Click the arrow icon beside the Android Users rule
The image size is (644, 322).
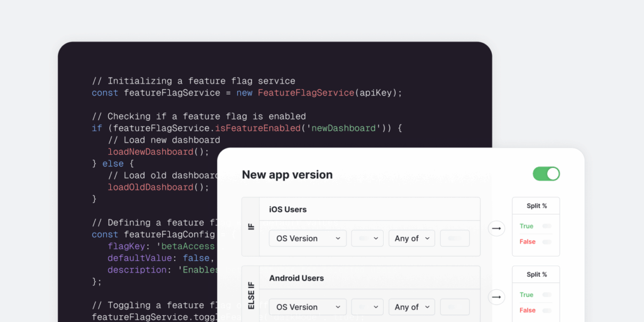point(497,297)
